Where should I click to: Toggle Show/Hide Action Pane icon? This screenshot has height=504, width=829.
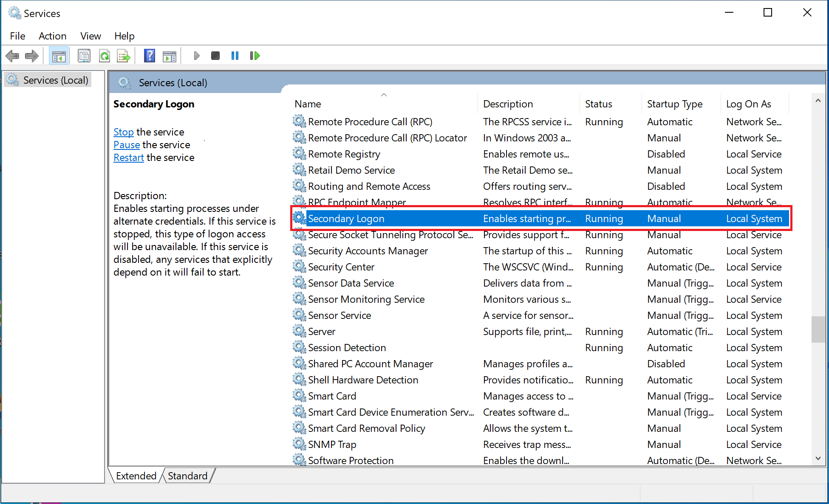point(169,56)
